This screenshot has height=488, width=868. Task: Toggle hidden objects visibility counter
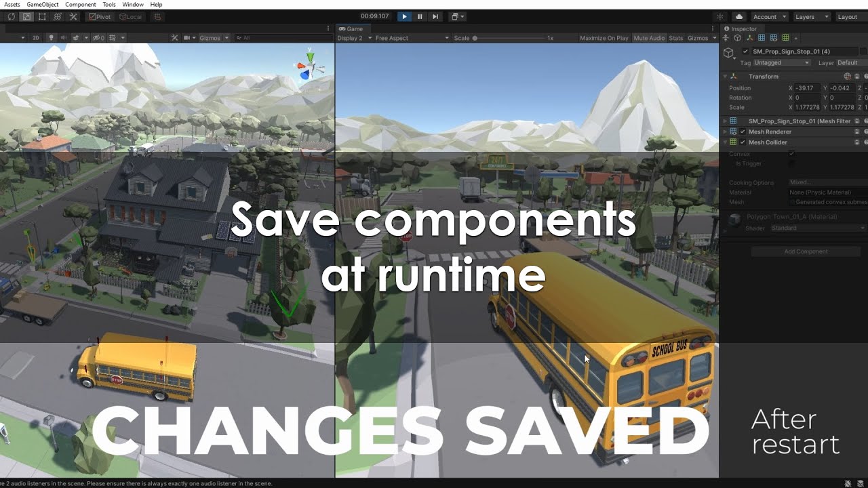(98, 38)
